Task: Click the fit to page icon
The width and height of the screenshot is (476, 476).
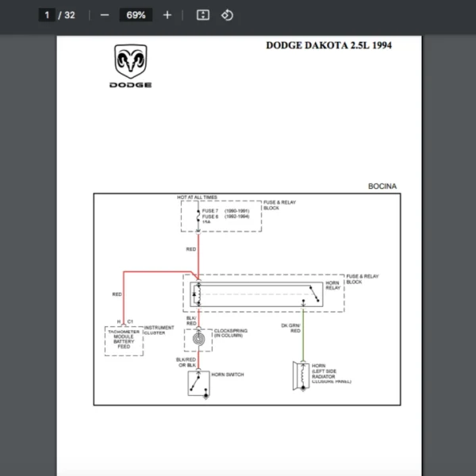Action: 203,15
